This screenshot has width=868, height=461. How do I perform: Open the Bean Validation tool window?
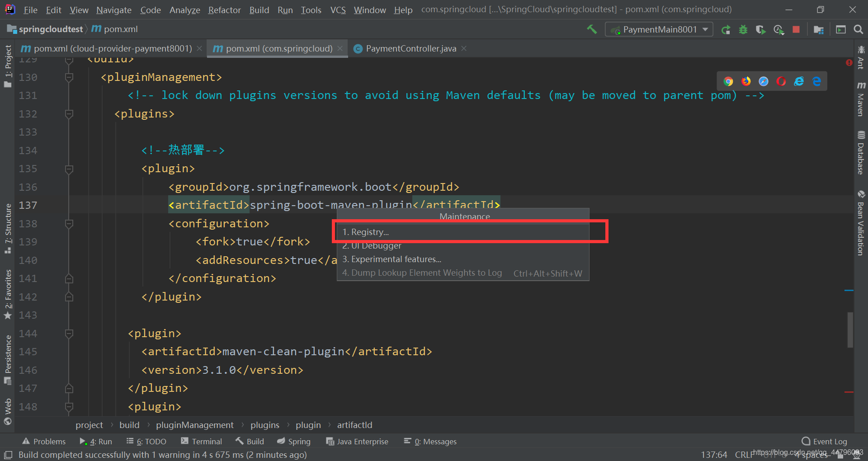861,223
